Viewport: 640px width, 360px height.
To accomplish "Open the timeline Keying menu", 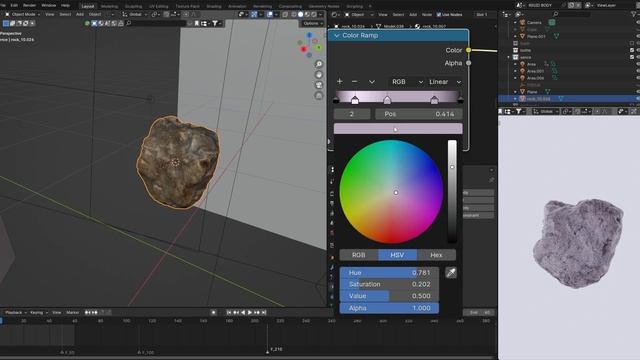I will [38, 312].
